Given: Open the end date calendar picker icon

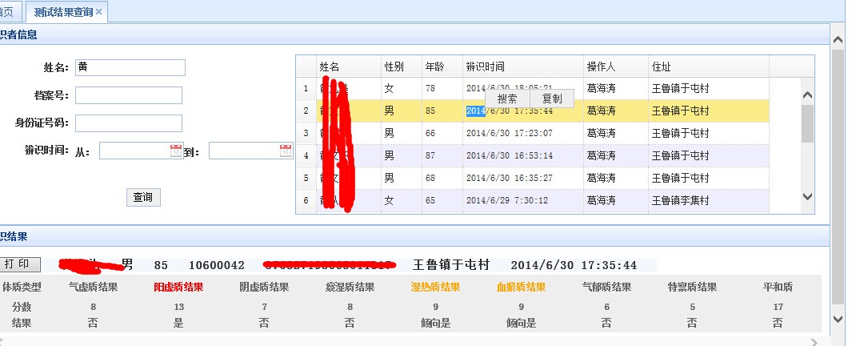Looking at the screenshot, I should click(286, 151).
